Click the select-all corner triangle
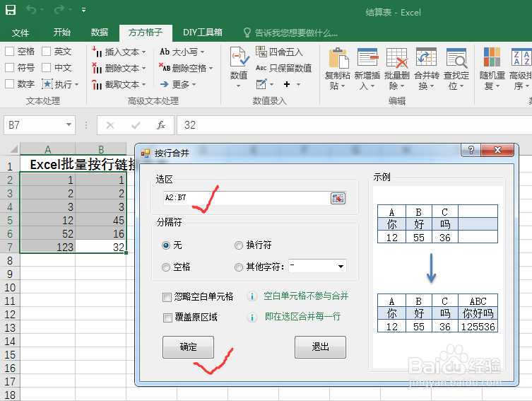This screenshot has width=532, height=401. tap(13, 149)
